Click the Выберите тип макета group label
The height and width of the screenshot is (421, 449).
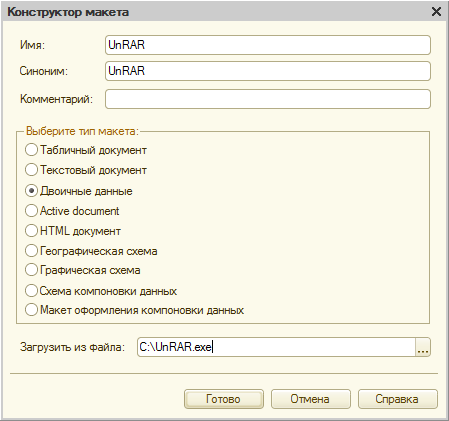click(82, 131)
